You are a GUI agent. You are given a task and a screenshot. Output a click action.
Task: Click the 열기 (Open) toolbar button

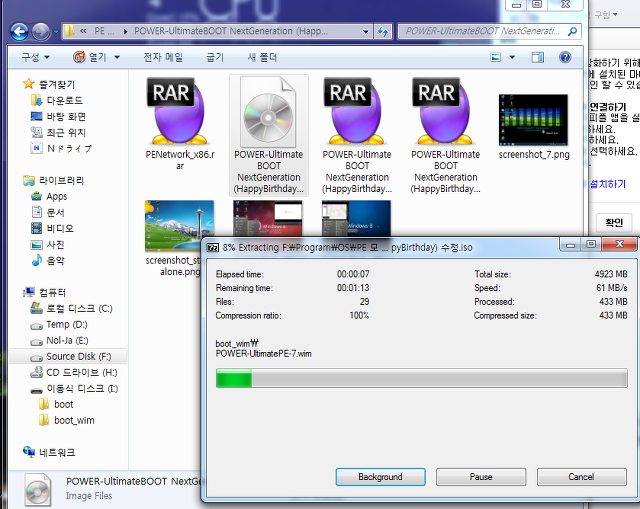pos(91,57)
